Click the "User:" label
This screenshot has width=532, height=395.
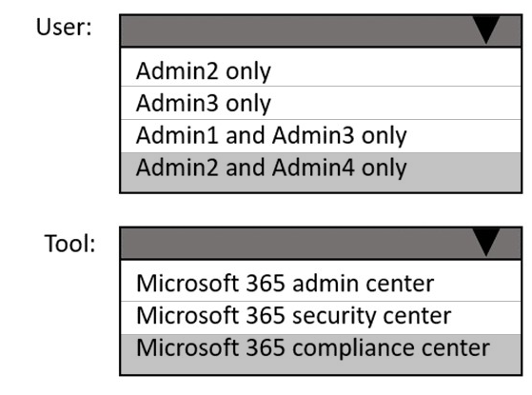(64, 28)
